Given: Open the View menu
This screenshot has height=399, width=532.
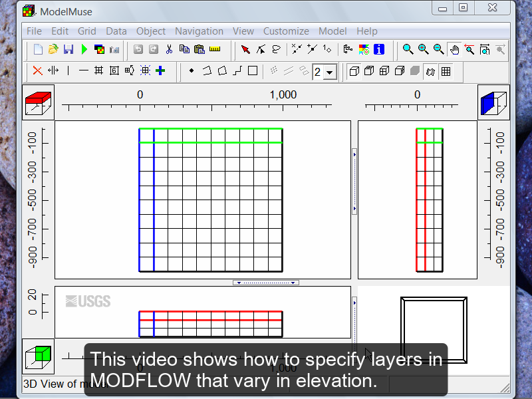Looking at the screenshot, I should (x=243, y=31).
